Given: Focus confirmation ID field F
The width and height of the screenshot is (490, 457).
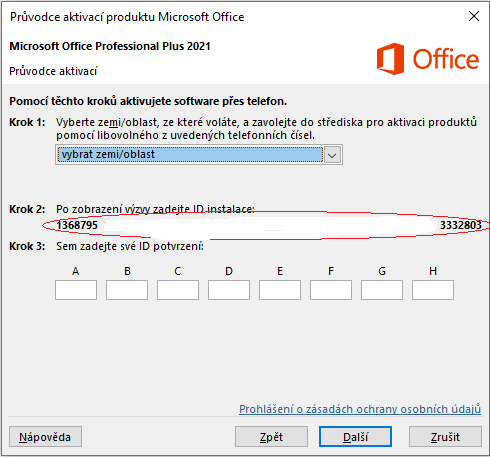Looking at the screenshot, I should click(331, 290).
